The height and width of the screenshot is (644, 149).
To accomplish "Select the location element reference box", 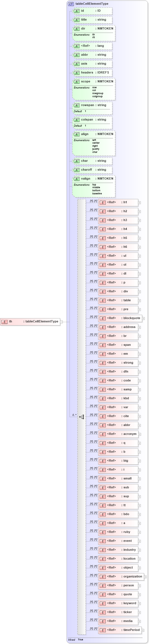I will (x=118, y=559).
